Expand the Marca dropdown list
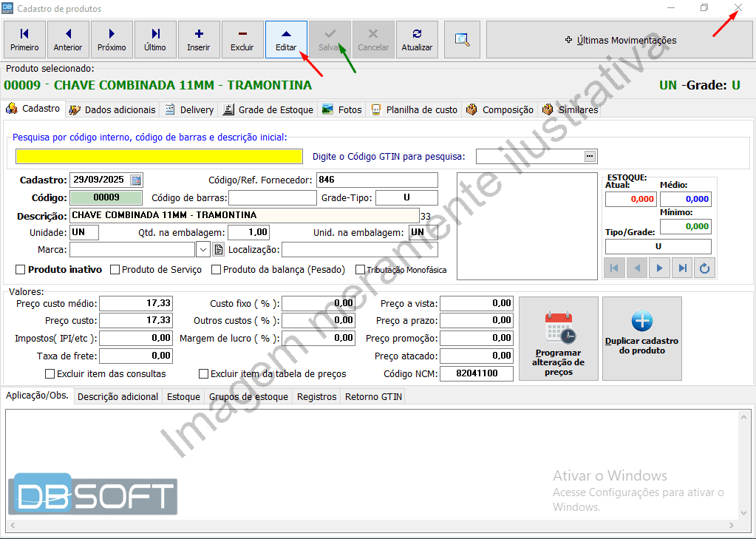This screenshot has width=756, height=539. [203, 250]
